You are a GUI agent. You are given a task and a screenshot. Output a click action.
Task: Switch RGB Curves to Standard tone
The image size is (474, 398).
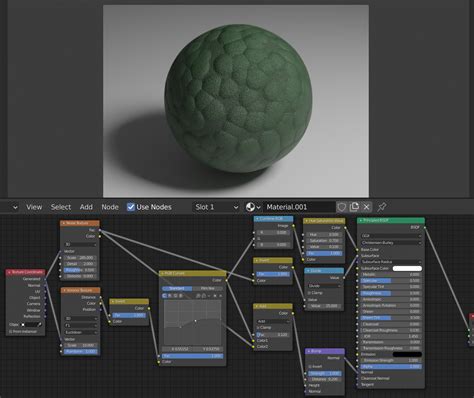point(177,288)
